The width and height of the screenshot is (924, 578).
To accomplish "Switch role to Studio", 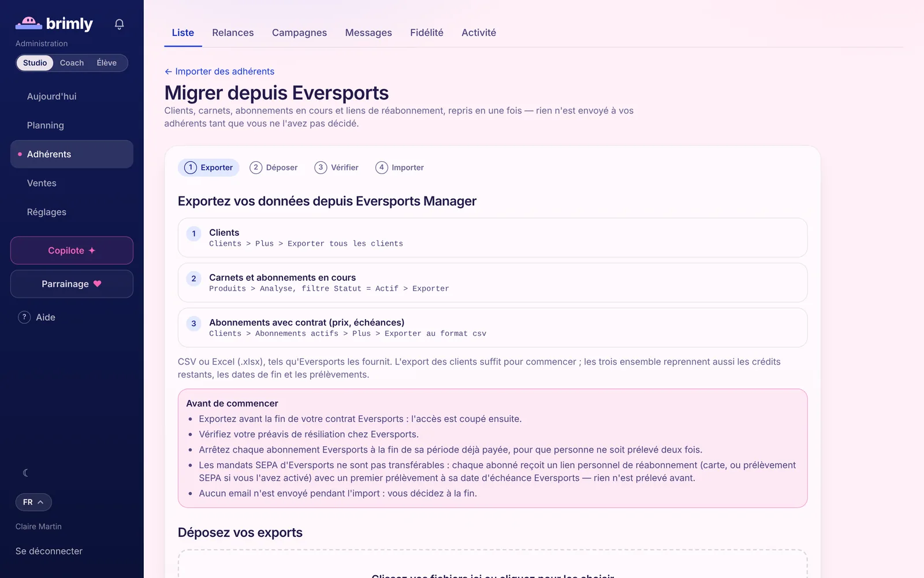I will pos(35,63).
